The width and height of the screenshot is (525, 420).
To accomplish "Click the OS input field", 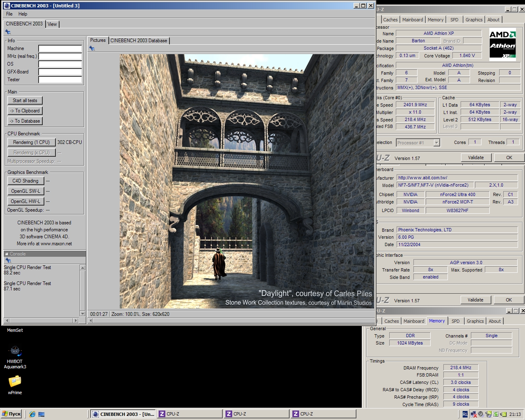I will [x=60, y=64].
